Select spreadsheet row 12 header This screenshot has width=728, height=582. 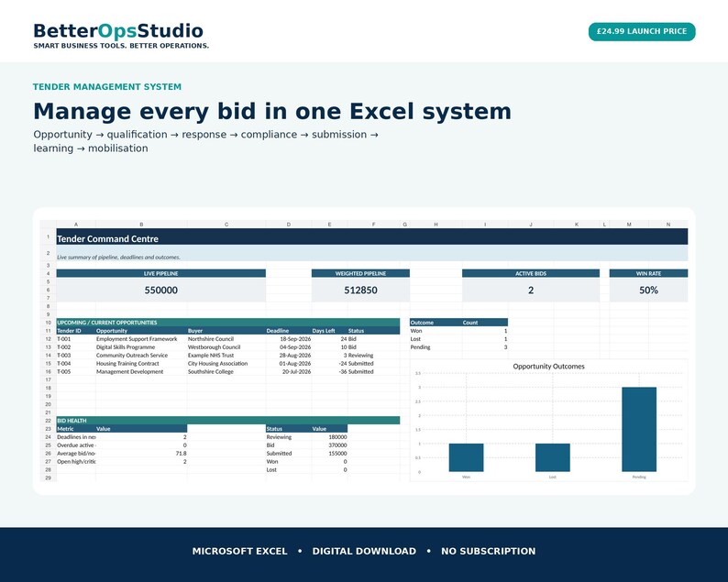point(49,339)
